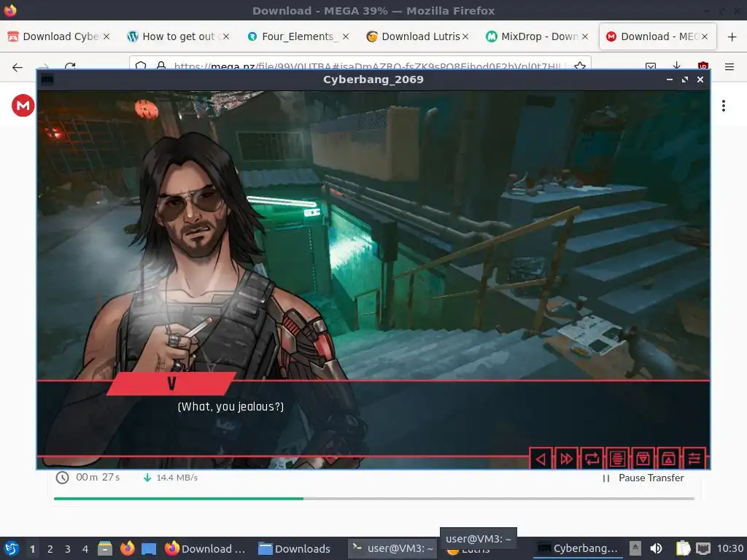Switch to Download Cyber tab
This screenshot has height=560, width=747.
58,36
